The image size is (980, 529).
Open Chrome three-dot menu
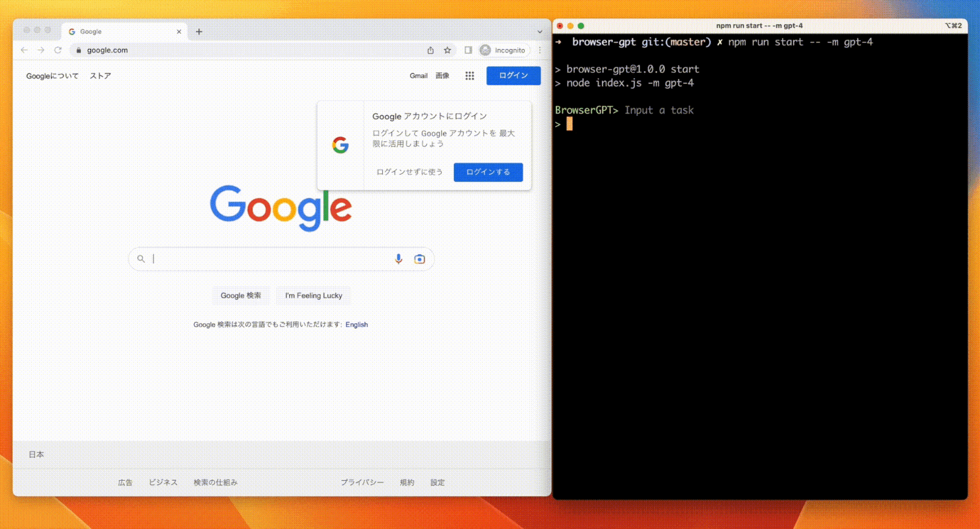(540, 50)
